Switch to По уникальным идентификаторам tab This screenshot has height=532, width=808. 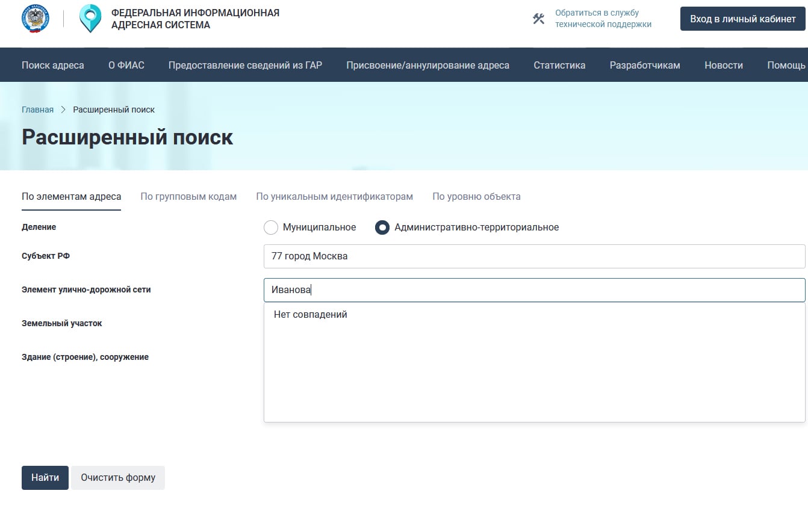pos(334,197)
